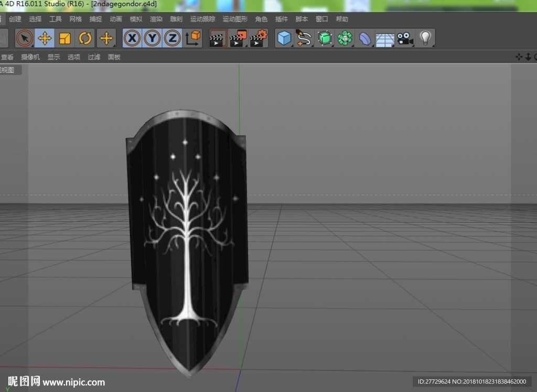Image resolution: width=537 pixels, height=392 pixels.
Task: Toggle the coordinate system cube icon
Action: coord(193,38)
